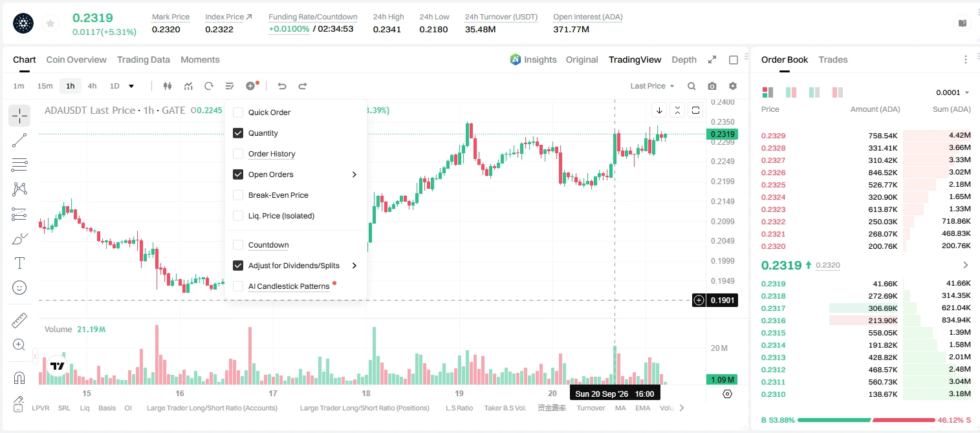Open chart settings gear icon

[733, 86]
